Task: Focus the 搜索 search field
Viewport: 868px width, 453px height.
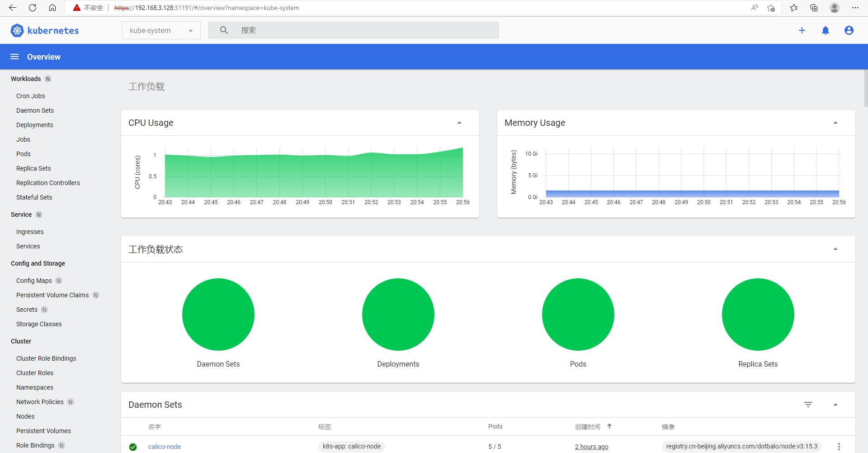Action: click(x=353, y=30)
